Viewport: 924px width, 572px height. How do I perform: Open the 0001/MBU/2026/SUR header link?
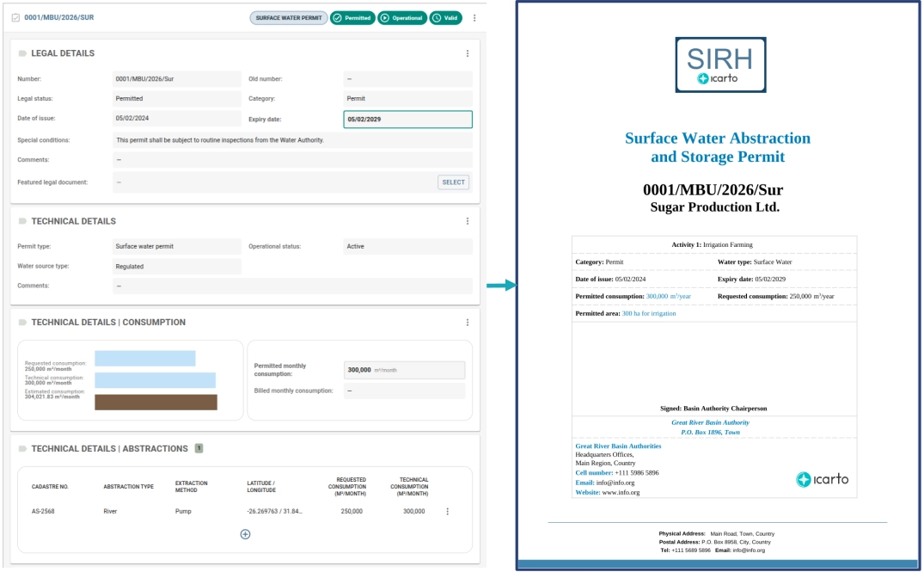(x=59, y=18)
